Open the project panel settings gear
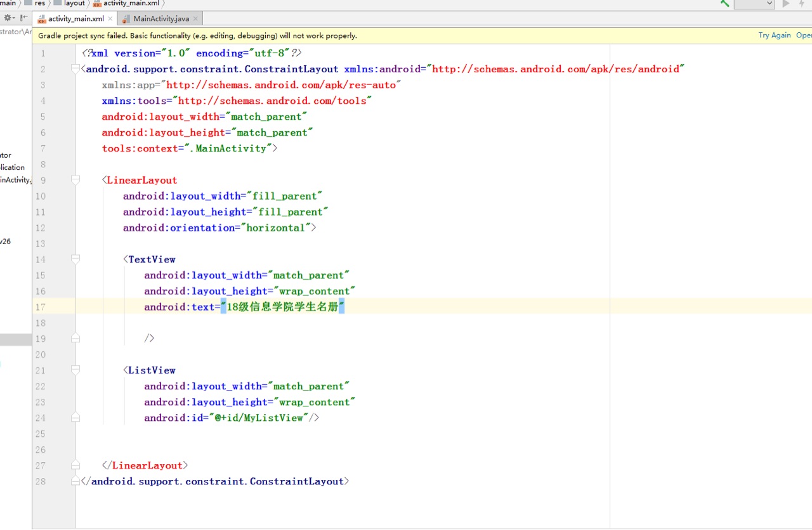812x530 pixels. tap(9, 18)
